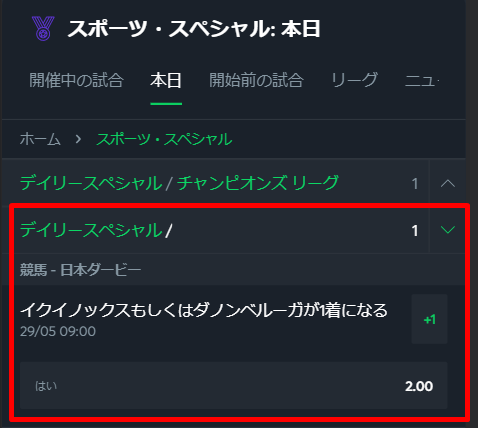Click the event date 29/05 09:00

[x=58, y=331]
